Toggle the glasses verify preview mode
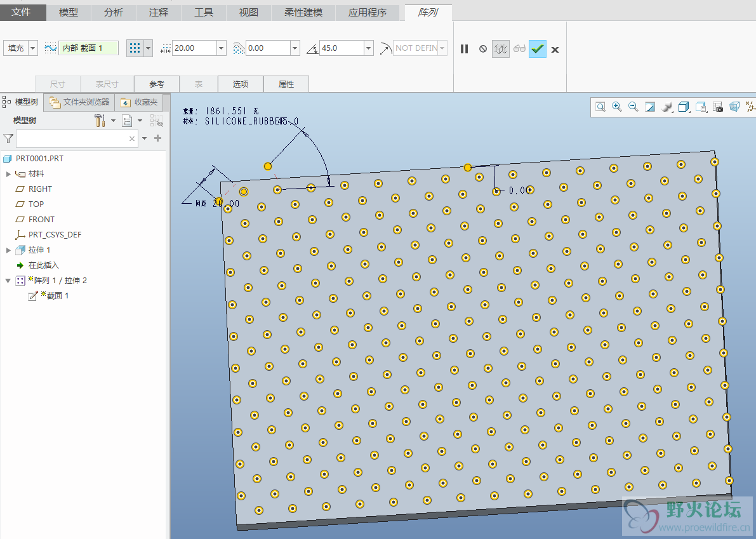The width and height of the screenshot is (756, 539). [519, 49]
